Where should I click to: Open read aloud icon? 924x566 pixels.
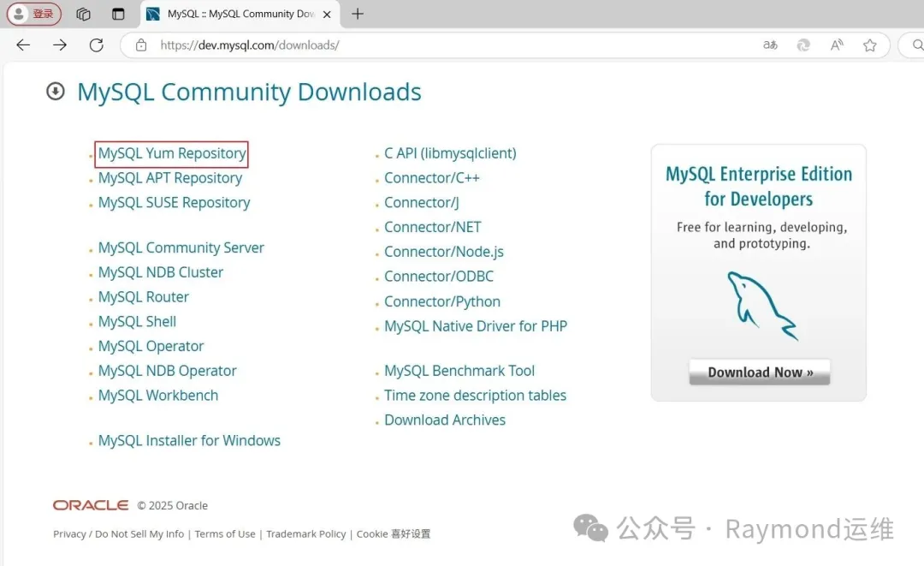coord(837,45)
